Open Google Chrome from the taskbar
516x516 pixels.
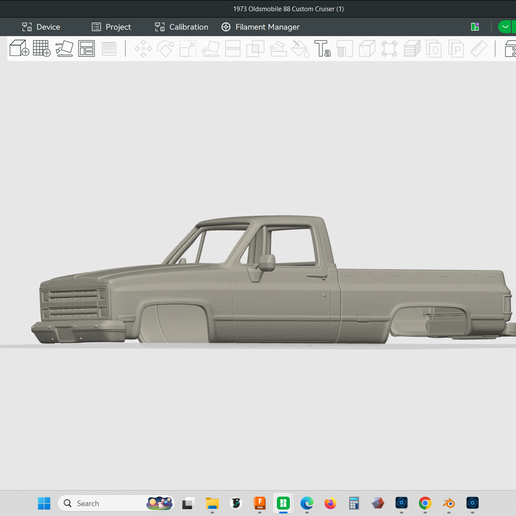click(425, 503)
